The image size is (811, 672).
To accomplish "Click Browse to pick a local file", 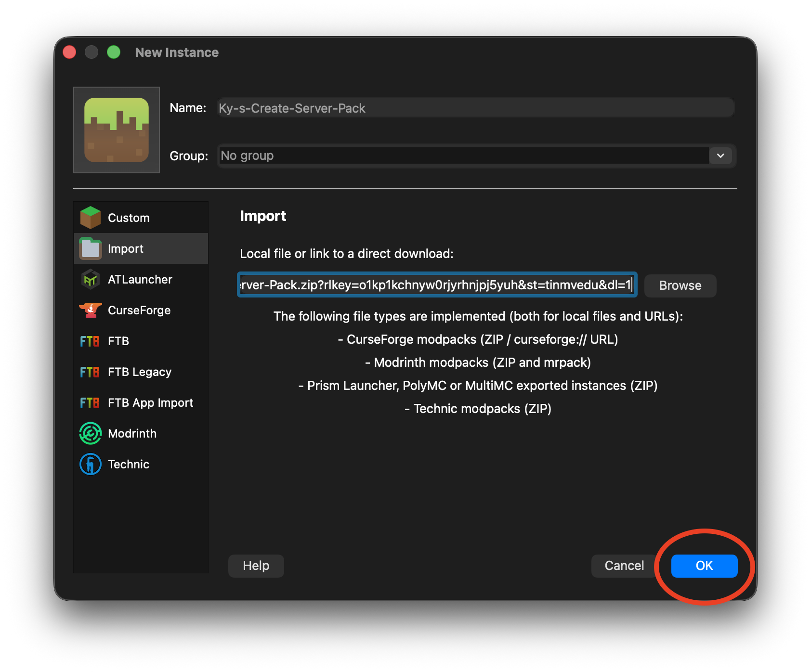I will point(680,285).
